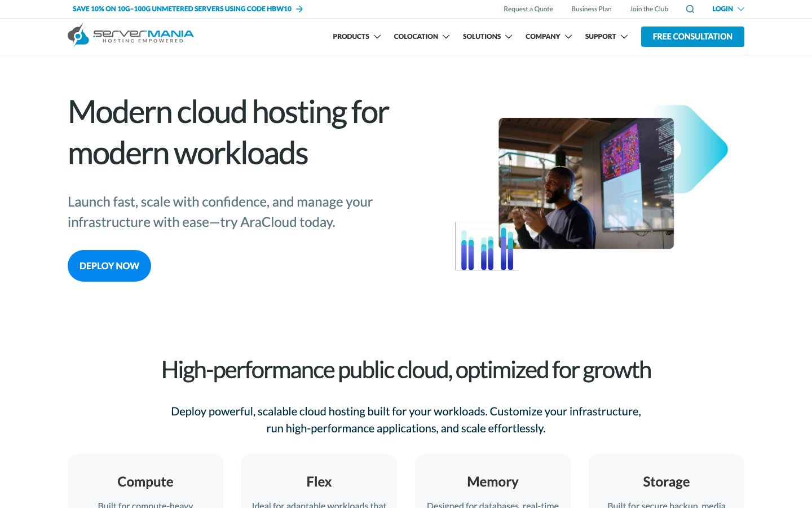This screenshot has width=812, height=508.
Task: Click the Free Consultation button
Action: (692, 37)
